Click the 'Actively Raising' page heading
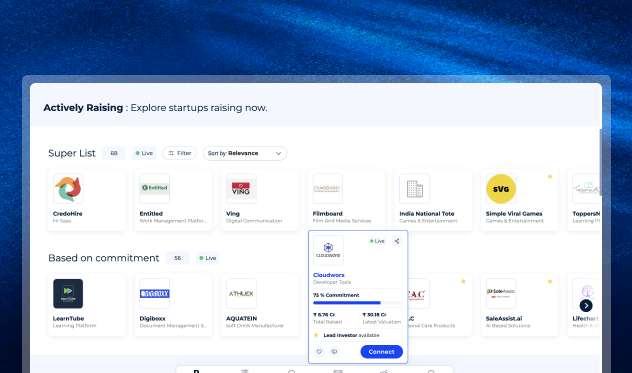 coord(83,108)
